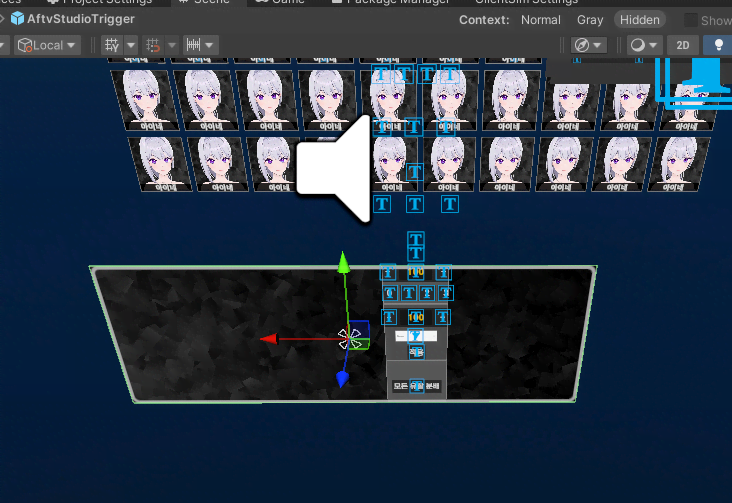Toggle 2D view mode
This screenshot has width=732, height=503.
tap(683, 45)
